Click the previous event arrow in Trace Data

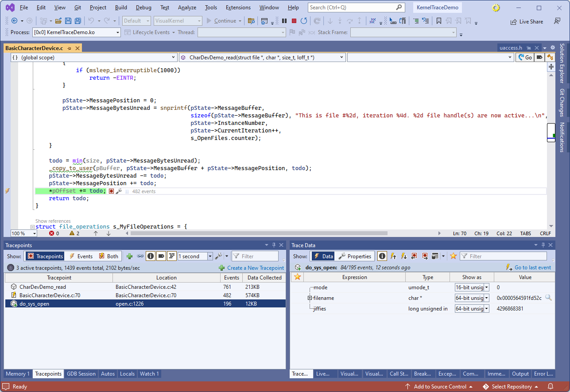click(x=393, y=256)
